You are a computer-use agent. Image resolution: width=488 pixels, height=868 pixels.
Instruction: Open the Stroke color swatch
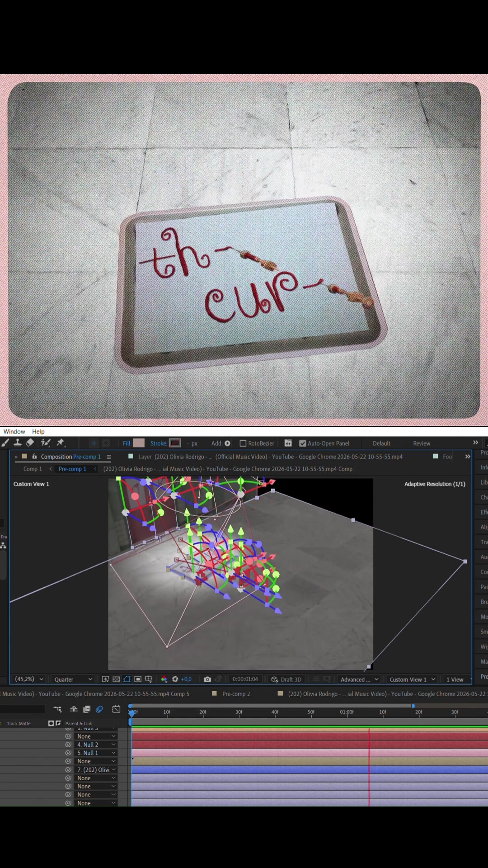coord(175,443)
